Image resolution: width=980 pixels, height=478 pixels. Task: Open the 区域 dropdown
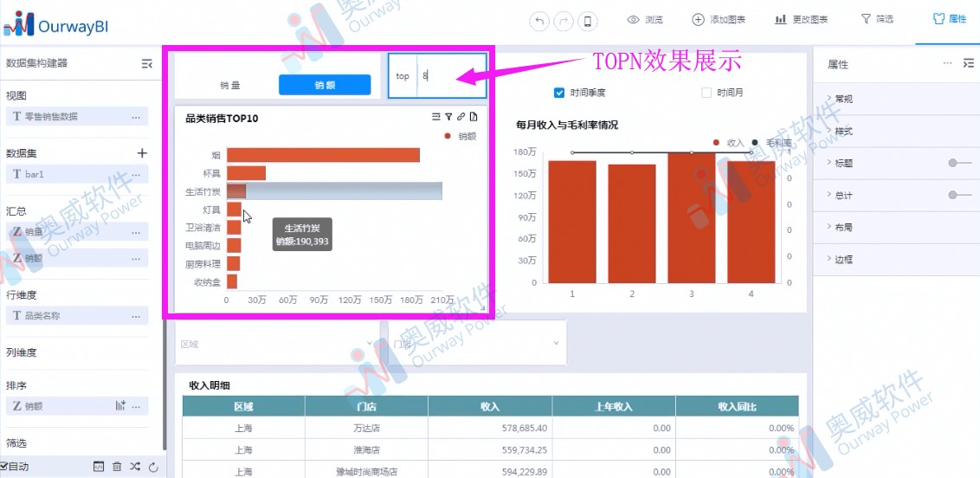277,343
